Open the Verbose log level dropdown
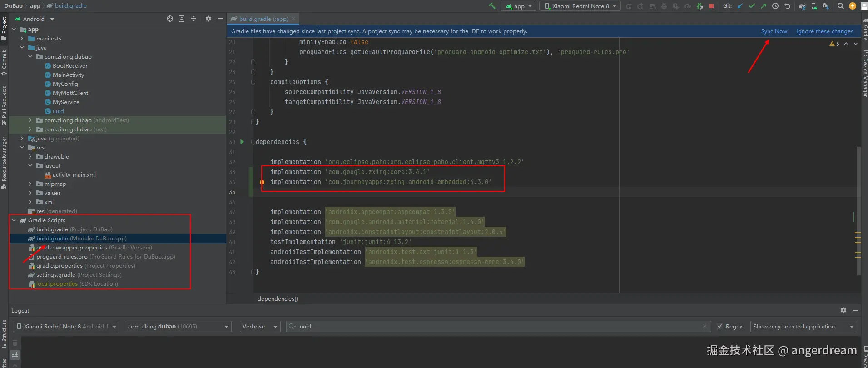868x368 pixels. coord(260,326)
